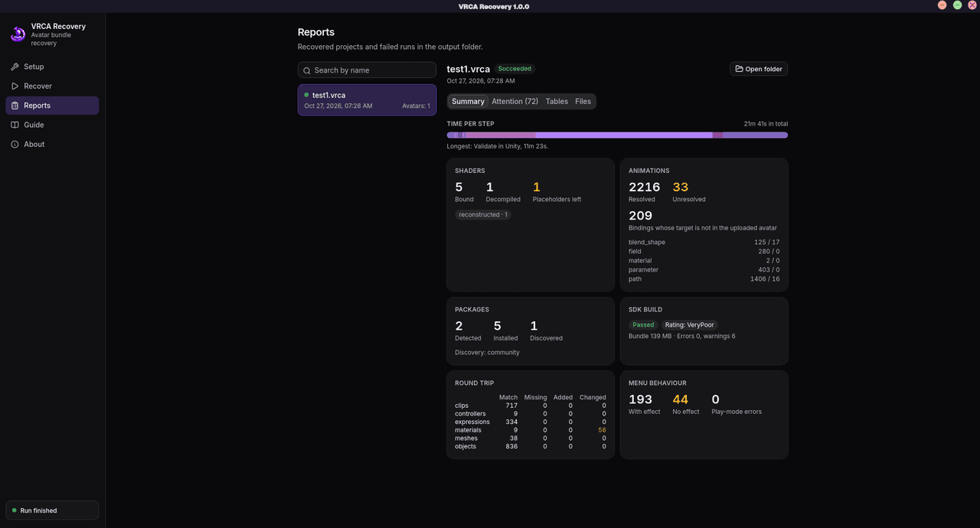Image resolution: width=980 pixels, height=528 pixels.
Task: Click the folder icon in Open folder
Action: click(x=739, y=69)
